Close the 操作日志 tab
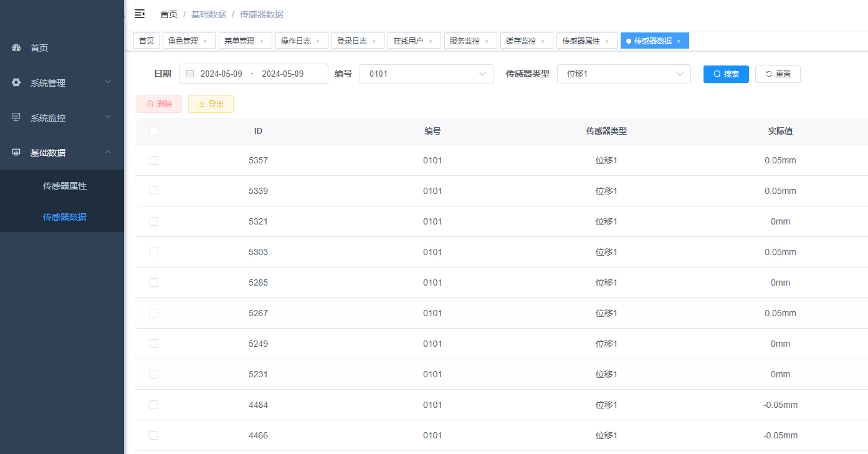Viewport: 868px width, 454px height. coord(318,41)
